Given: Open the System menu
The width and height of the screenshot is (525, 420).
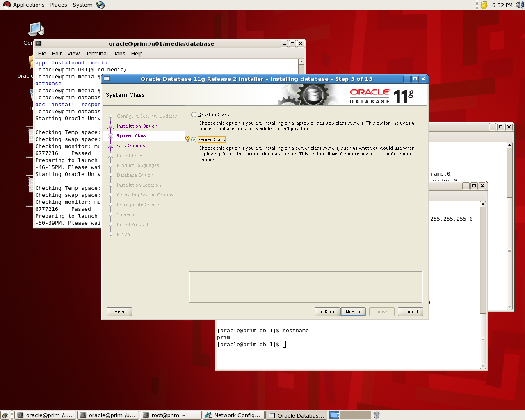Looking at the screenshot, I should click(x=82, y=5).
